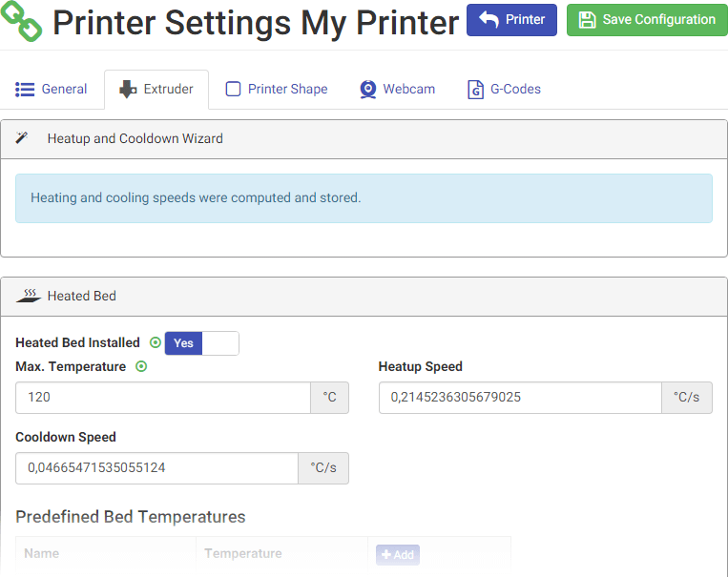
Task: Click the green info icon beside Max. Temperature
Action: pyautogui.click(x=141, y=367)
